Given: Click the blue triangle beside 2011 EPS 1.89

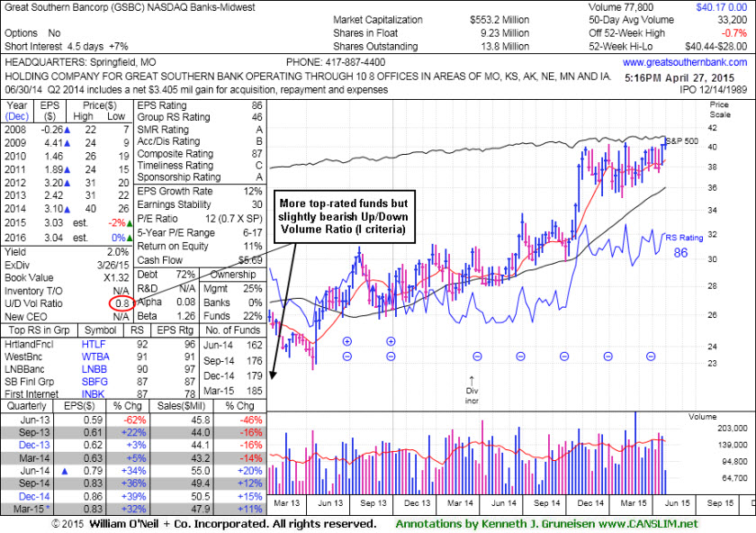Looking at the screenshot, I should click(x=67, y=169).
